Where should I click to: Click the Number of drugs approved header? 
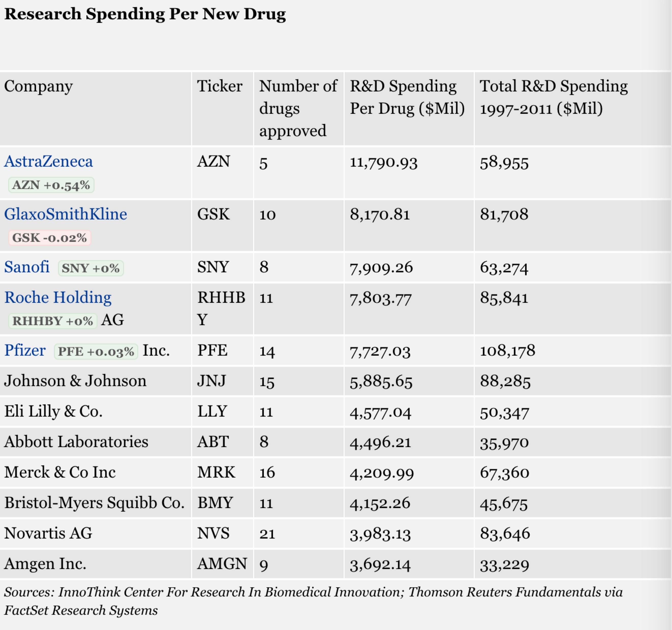point(298,108)
